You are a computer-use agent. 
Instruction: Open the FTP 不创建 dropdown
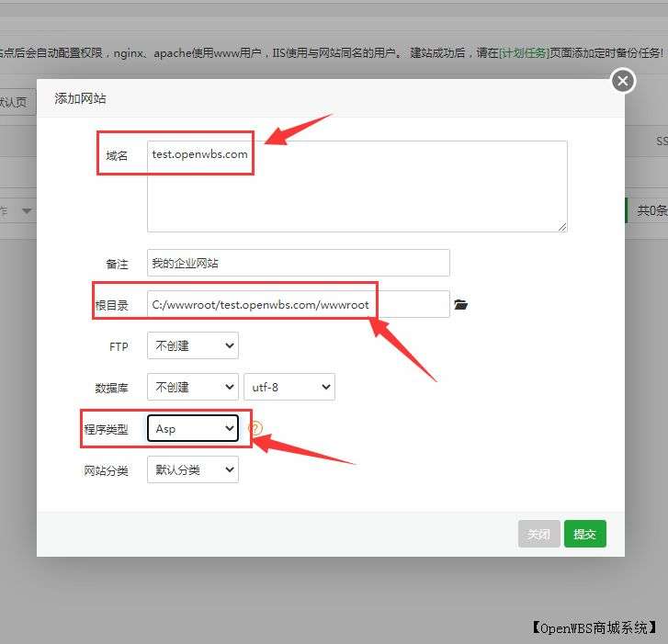[192, 346]
